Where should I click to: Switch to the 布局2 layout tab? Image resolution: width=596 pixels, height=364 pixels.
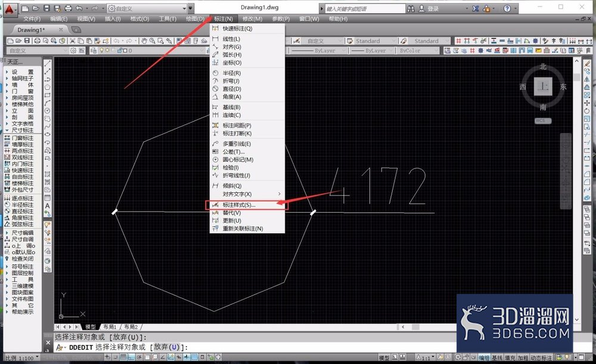[x=131, y=326]
